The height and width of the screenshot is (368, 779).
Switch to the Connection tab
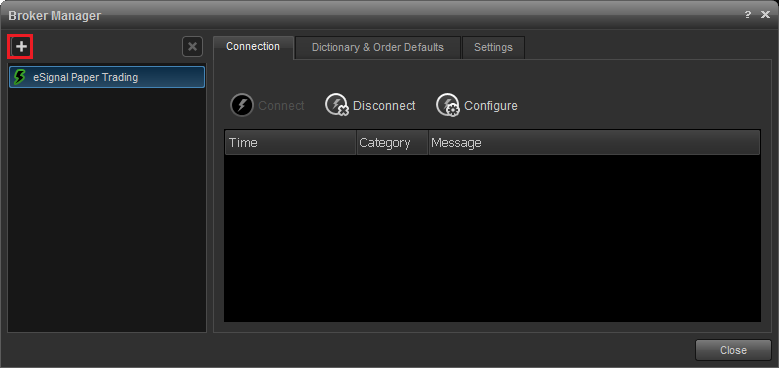(253, 47)
